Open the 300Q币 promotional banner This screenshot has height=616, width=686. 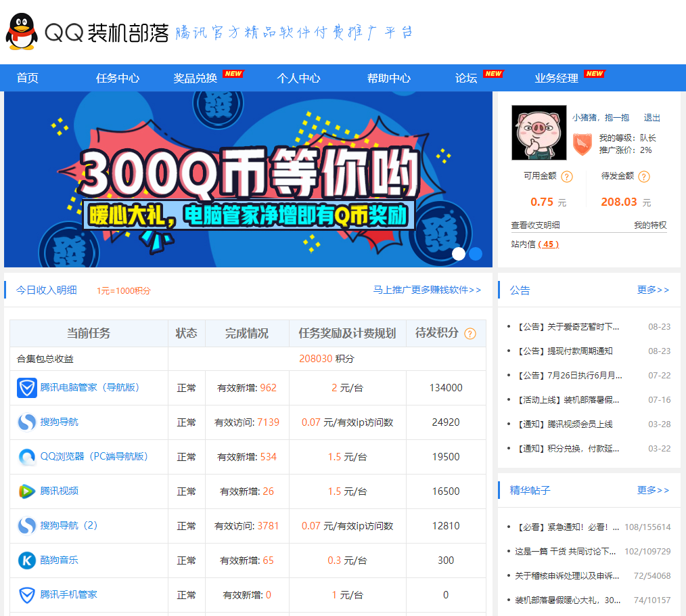click(248, 179)
